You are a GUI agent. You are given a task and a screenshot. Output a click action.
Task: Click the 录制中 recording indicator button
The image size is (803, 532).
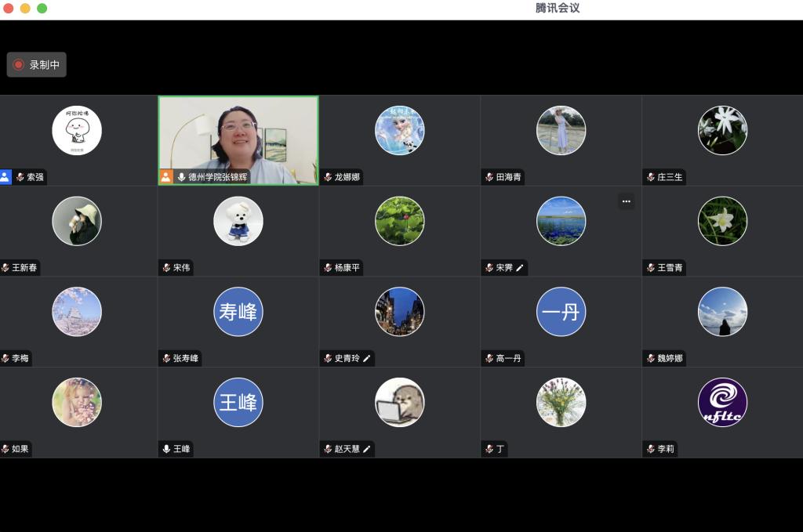[x=36, y=65]
